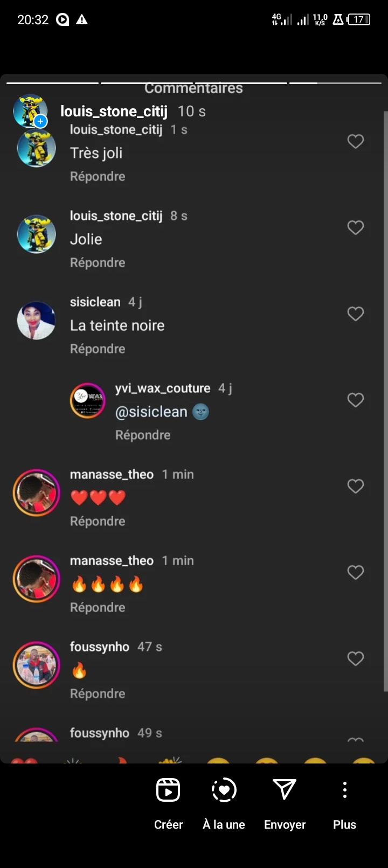The width and height of the screenshot is (388, 868).
Task: Tap the blue plus badge on story avatar
Action: tap(40, 122)
